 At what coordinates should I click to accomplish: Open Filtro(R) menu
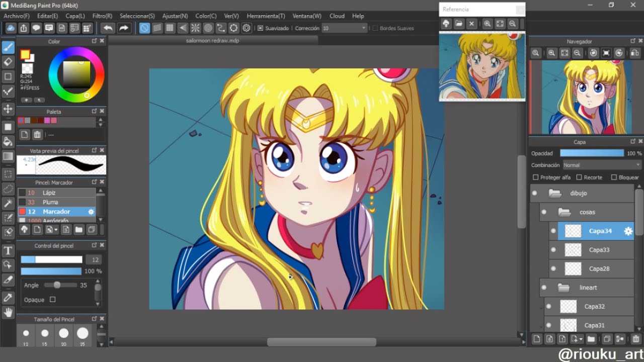(102, 16)
